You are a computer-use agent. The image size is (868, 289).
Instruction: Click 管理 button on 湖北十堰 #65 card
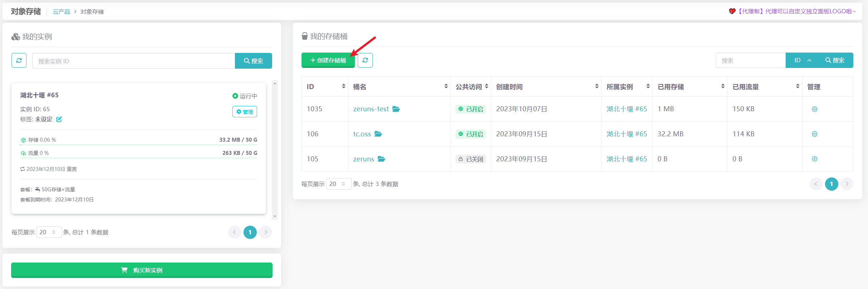[245, 112]
